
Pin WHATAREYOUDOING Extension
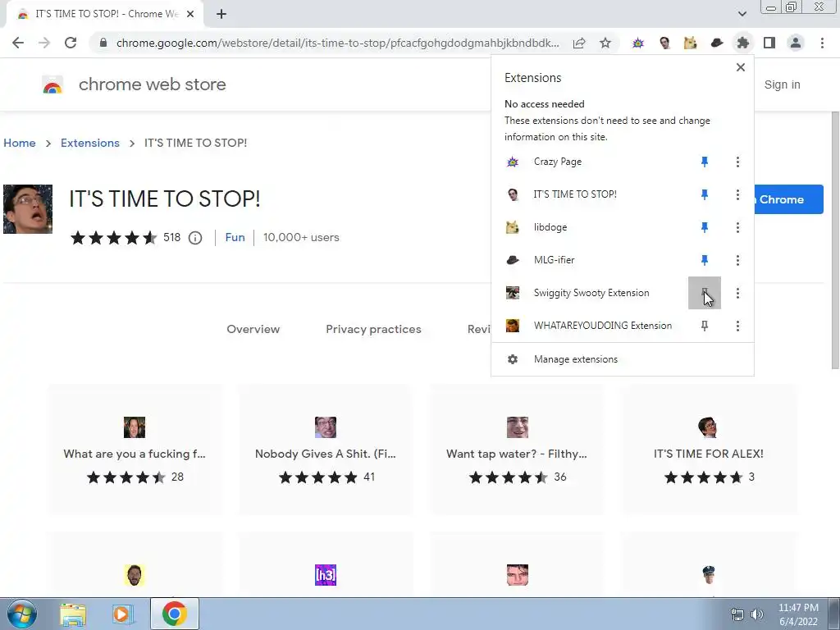(705, 326)
